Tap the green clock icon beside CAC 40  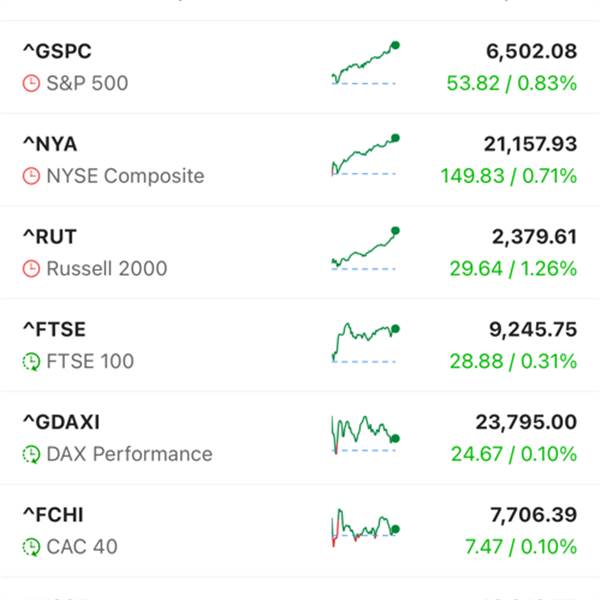click(x=31, y=547)
